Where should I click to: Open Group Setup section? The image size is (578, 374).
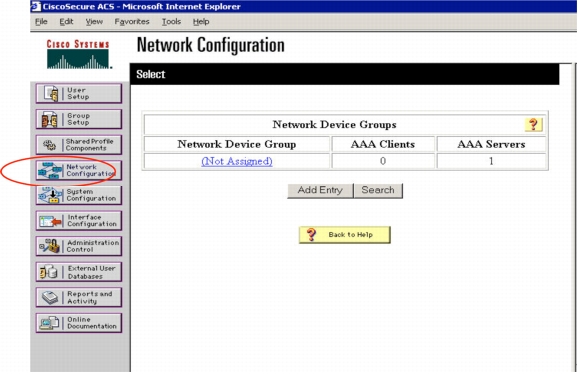coord(79,119)
